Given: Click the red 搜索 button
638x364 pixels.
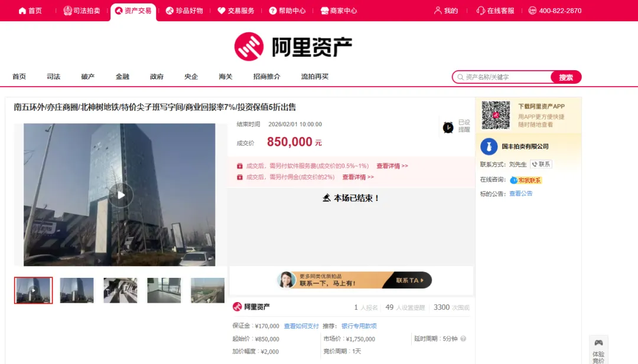Looking at the screenshot, I should click(x=565, y=77).
